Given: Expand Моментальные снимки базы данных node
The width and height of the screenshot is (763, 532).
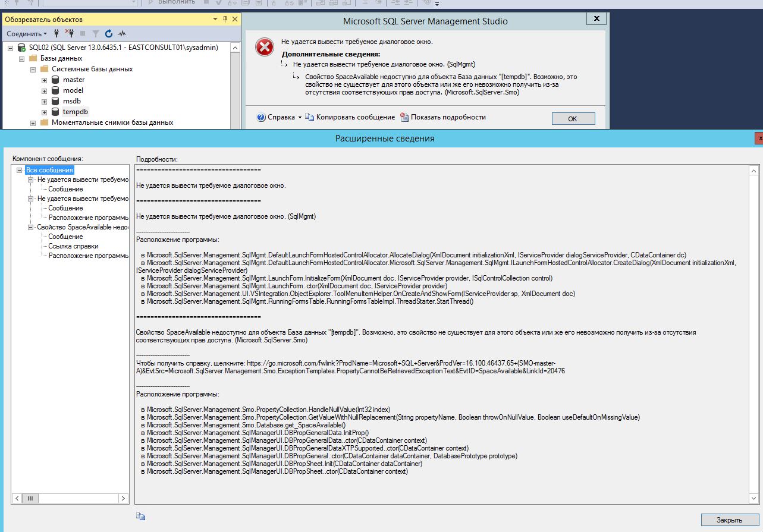Looking at the screenshot, I should click(33, 122).
